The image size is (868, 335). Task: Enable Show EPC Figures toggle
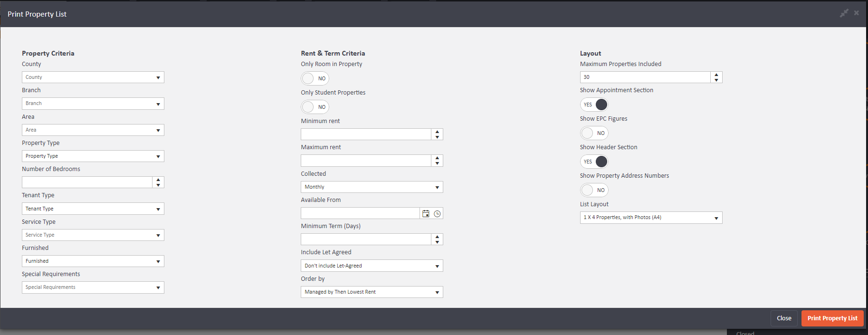[x=594, y=133]
